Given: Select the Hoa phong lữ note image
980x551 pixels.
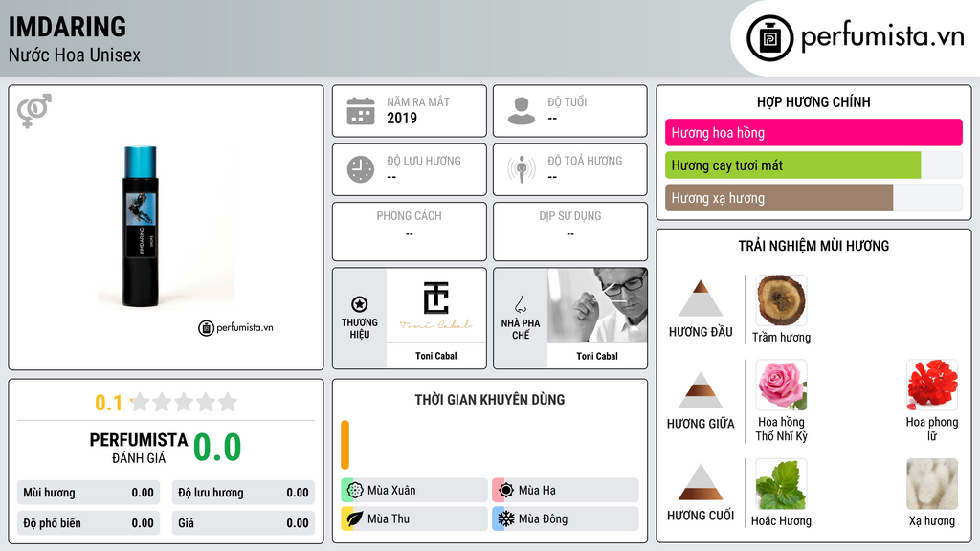Looking at the screenshot, I should tap(932, 385).
